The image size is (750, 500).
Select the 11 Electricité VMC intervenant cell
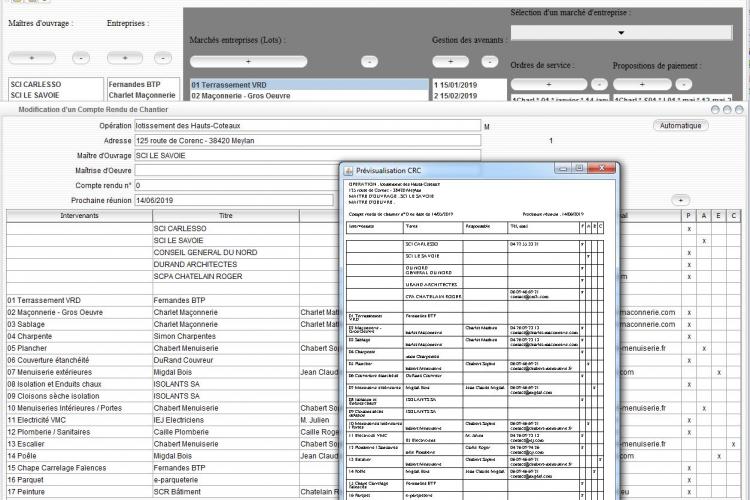[79, 420]
